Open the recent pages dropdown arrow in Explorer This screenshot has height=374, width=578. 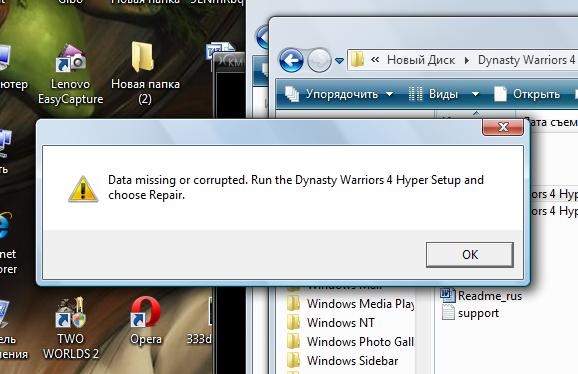(x=339, y=61)
